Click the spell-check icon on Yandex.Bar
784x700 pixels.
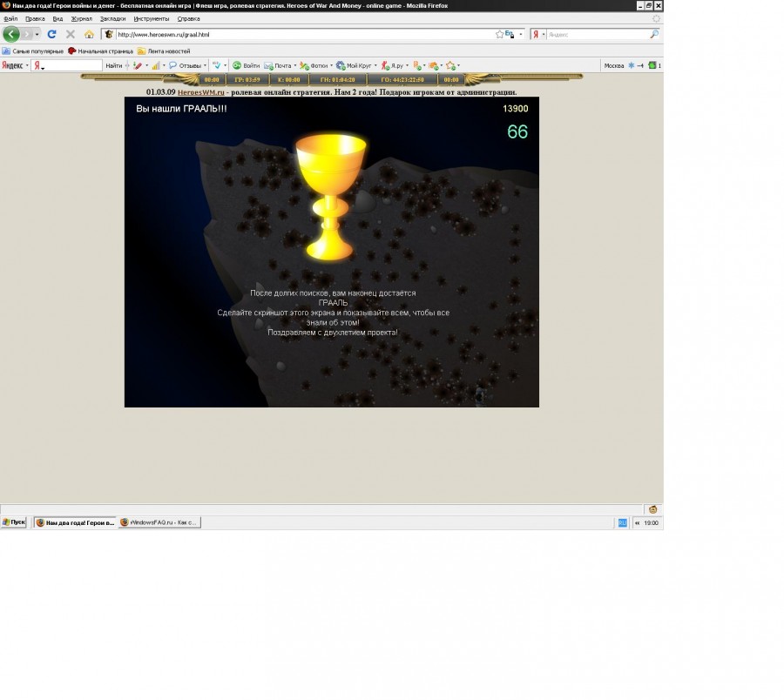217,65
